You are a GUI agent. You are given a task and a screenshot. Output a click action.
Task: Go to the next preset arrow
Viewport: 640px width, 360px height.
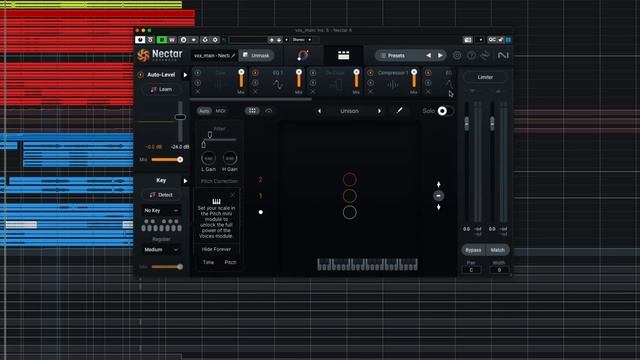click(440, 56)
